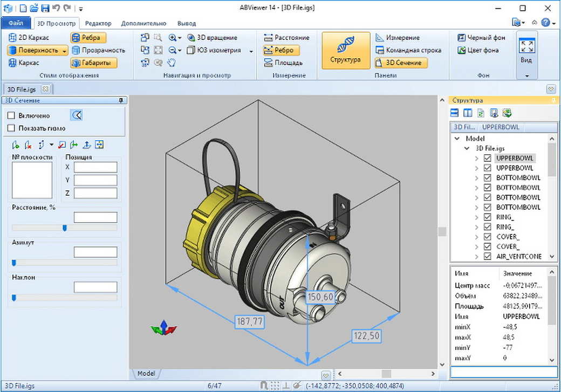
Task: Select the 2D Каркас display style
Action: [x=29, y=38]
